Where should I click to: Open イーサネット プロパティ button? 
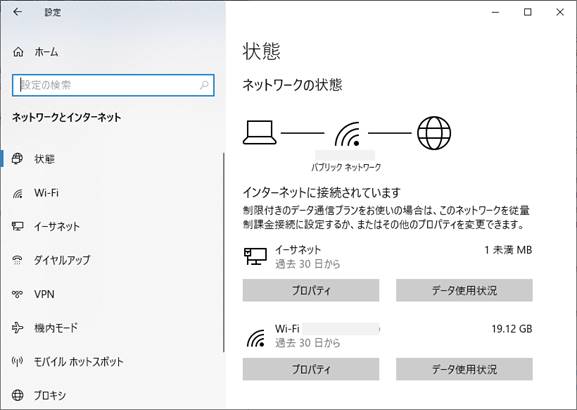pos(311,290)
